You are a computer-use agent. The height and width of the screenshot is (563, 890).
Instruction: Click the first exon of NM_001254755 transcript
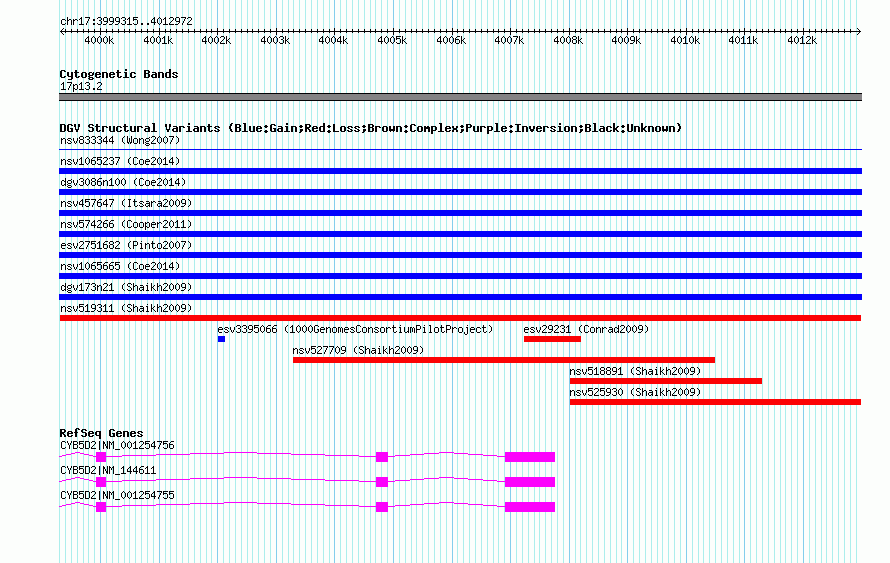tap(101, 507)
